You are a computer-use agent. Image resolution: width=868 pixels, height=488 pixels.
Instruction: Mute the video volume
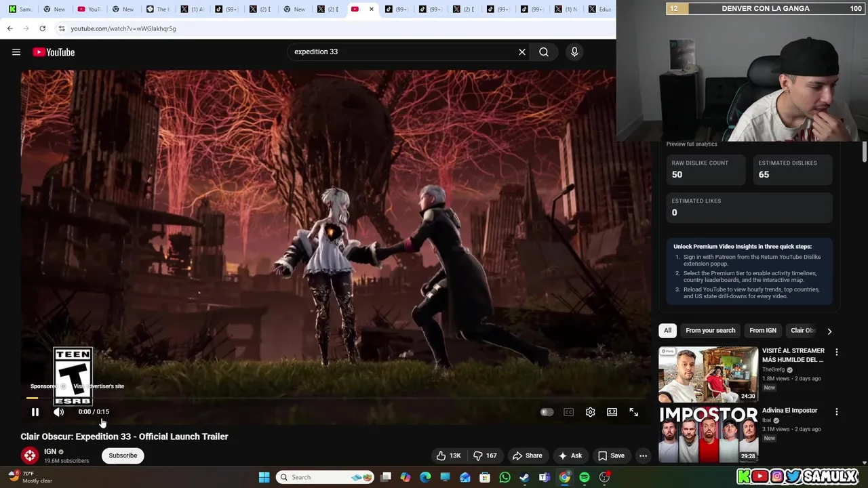pyautogui.click(x=59, y=411)
